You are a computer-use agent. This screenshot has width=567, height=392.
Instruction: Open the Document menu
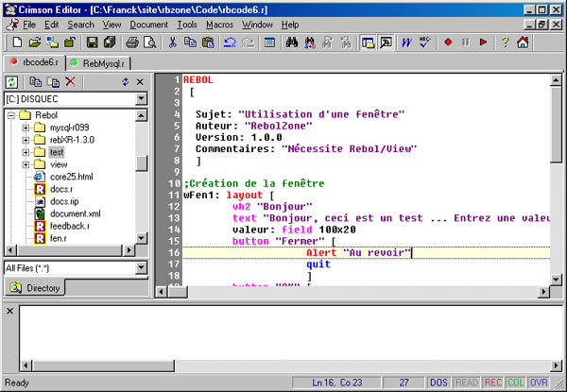pyautogui.click(x=148, y=25)
